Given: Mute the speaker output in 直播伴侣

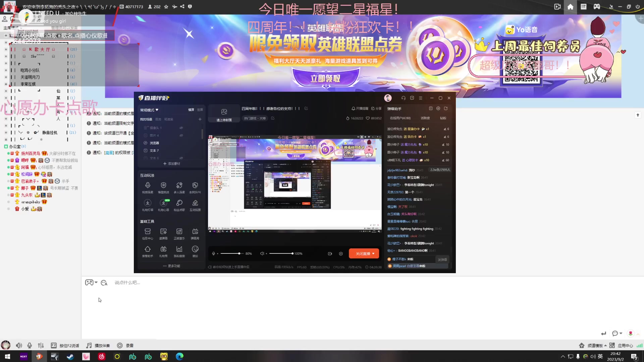Looking at the screenshot, I should [262, 254].
